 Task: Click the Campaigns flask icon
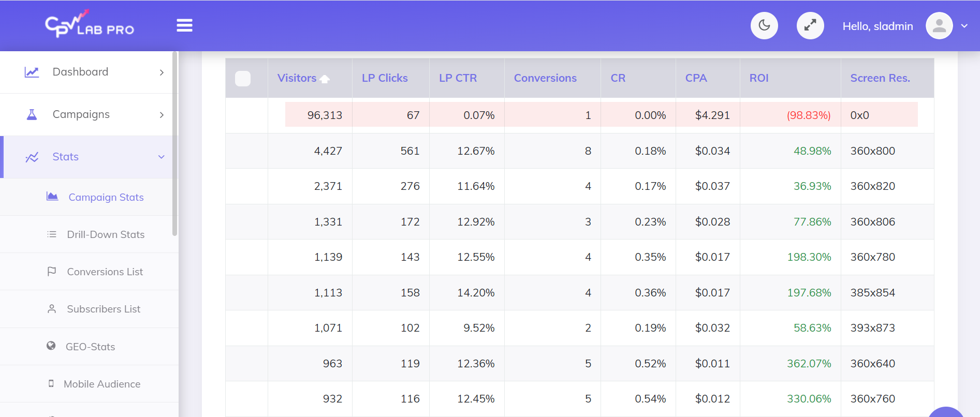pos(32,114)
